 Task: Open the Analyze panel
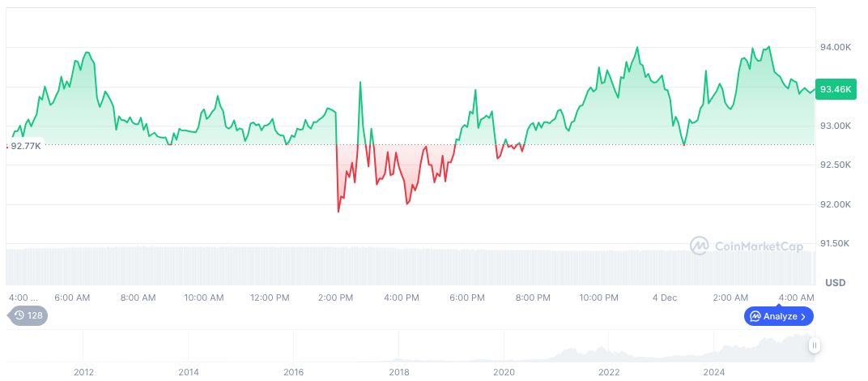click(779, 316)
